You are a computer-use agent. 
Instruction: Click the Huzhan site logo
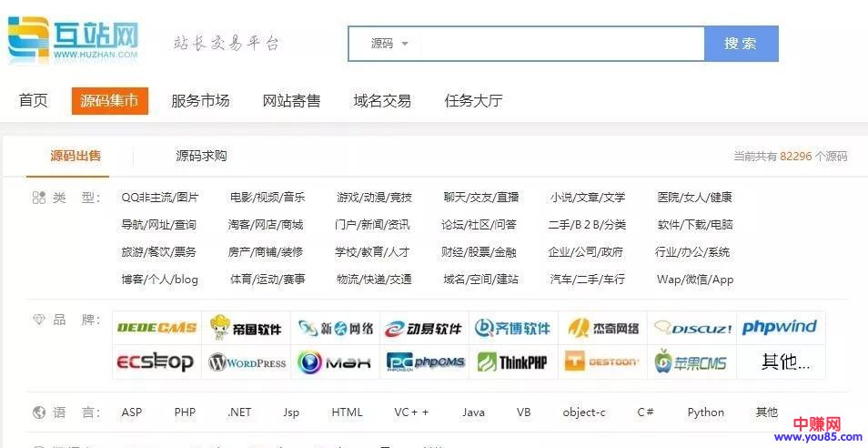pyautogui.click(x=73, y=39)
